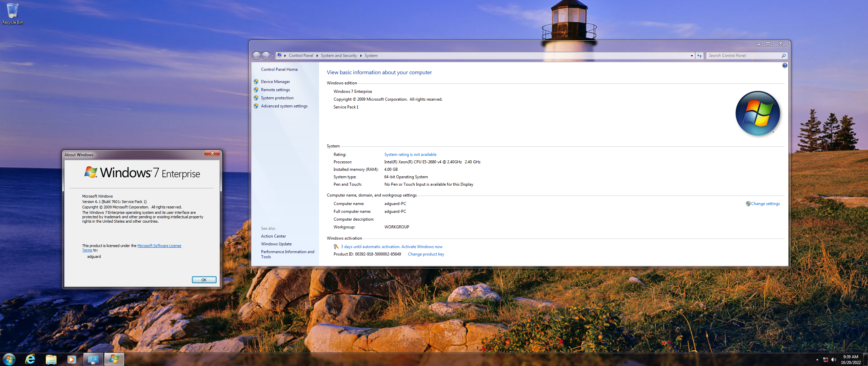Viewport: 868px width, 366px height.
Task: Close the About Windows dialog
Action: pos(212,154)
